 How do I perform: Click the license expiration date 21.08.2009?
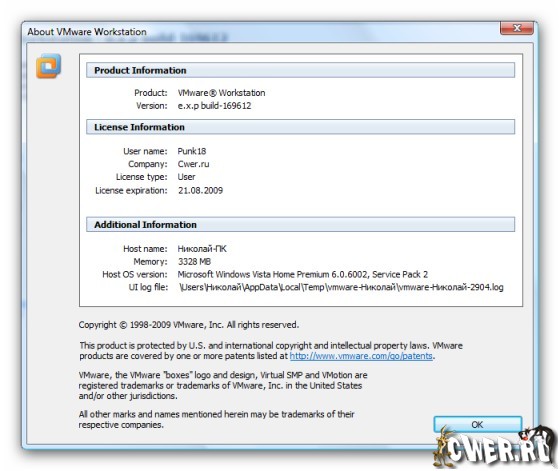(x=200, y=190)
